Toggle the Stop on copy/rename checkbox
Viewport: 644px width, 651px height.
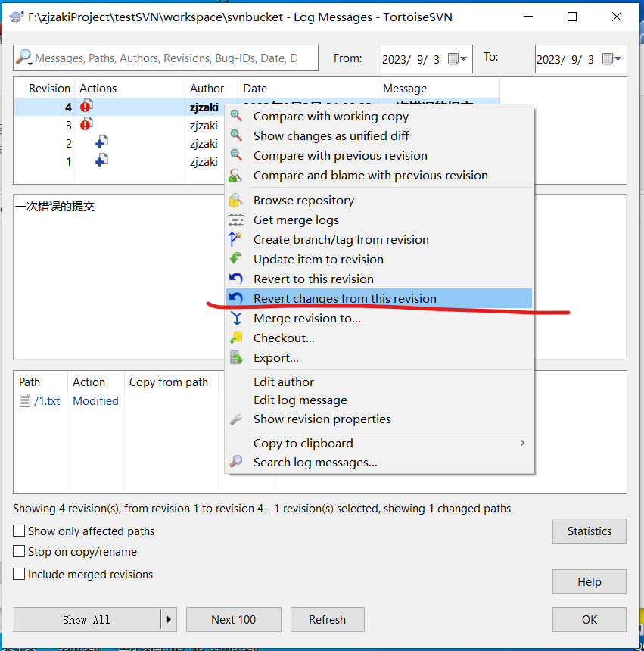click(x=19, y=551)
